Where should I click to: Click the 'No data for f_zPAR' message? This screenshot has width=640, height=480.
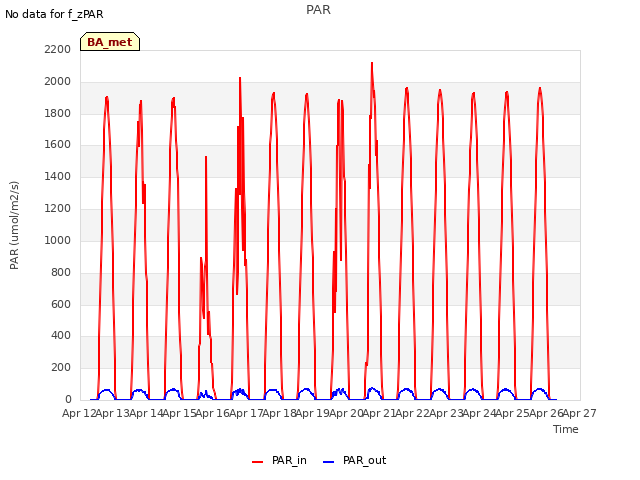coord(54,14)
